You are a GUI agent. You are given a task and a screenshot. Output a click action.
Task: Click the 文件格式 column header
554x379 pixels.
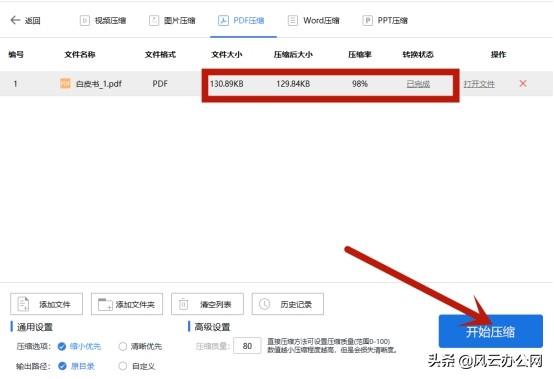[x=160, y=54]
